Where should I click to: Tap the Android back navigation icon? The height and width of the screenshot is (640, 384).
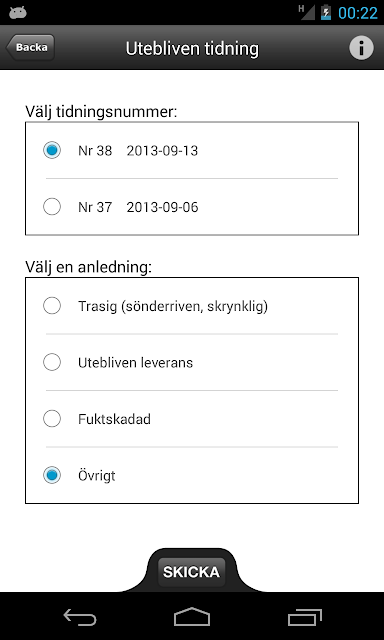point(80,617)
